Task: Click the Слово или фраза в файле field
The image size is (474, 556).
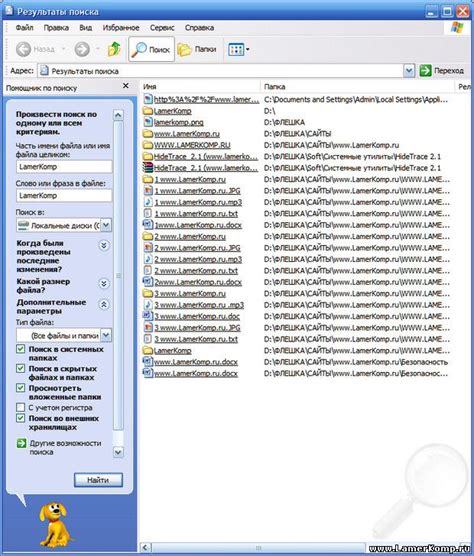Action: [64, 195]
